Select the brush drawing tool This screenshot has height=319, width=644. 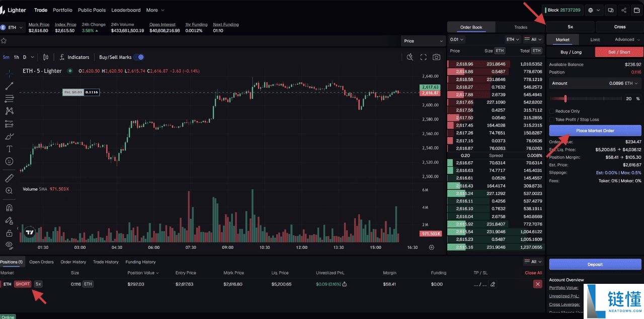[9, 136]
